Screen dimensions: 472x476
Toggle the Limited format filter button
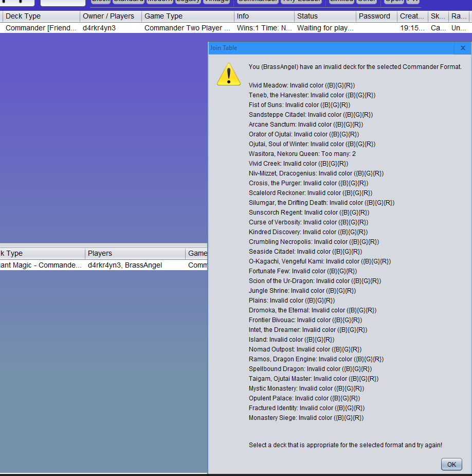341,2
